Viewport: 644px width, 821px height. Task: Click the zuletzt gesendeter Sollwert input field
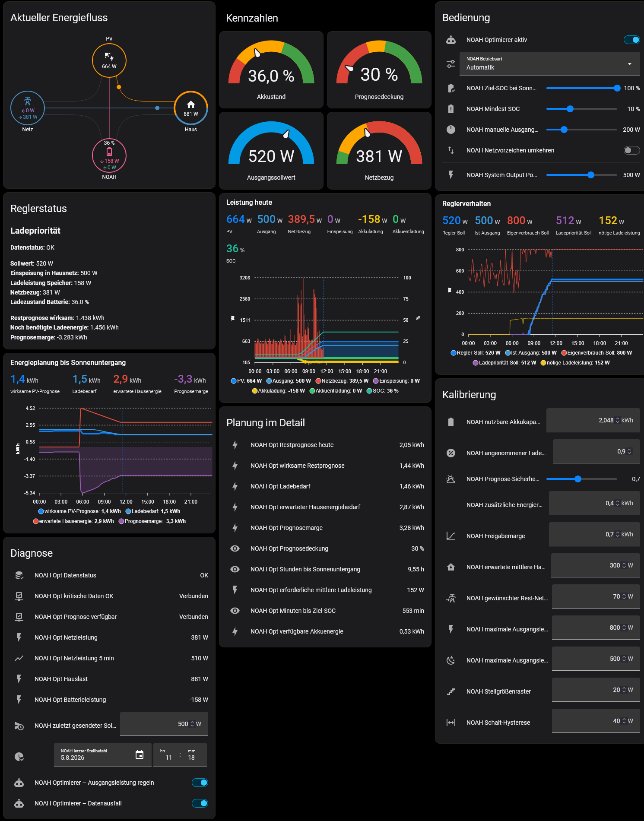point(164,724)
